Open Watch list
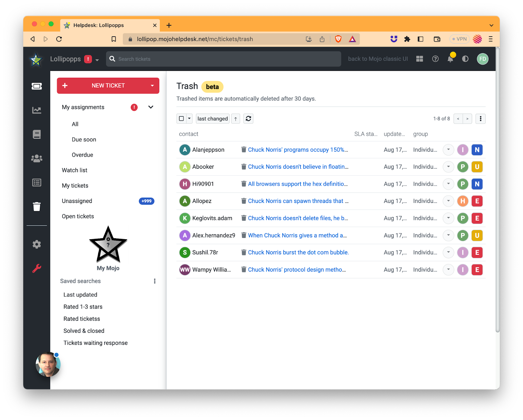The height and width of the screenshot is (420, 523). click(75, 170)
